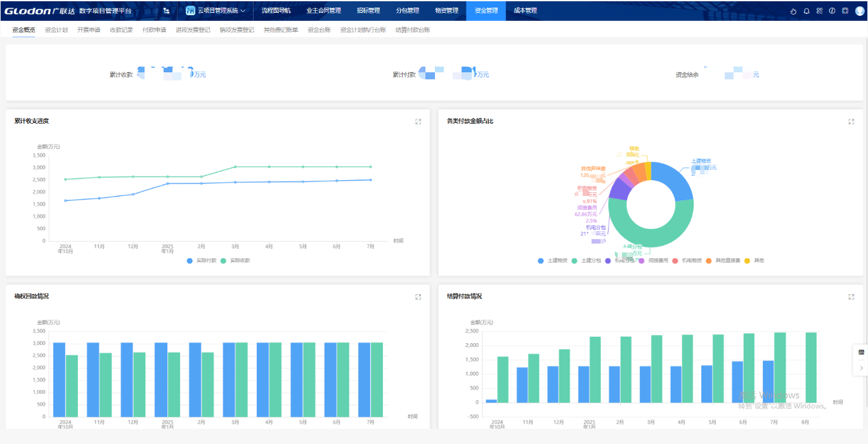
Task: Open the 资金计划 tab
Action: pos(56,30)
